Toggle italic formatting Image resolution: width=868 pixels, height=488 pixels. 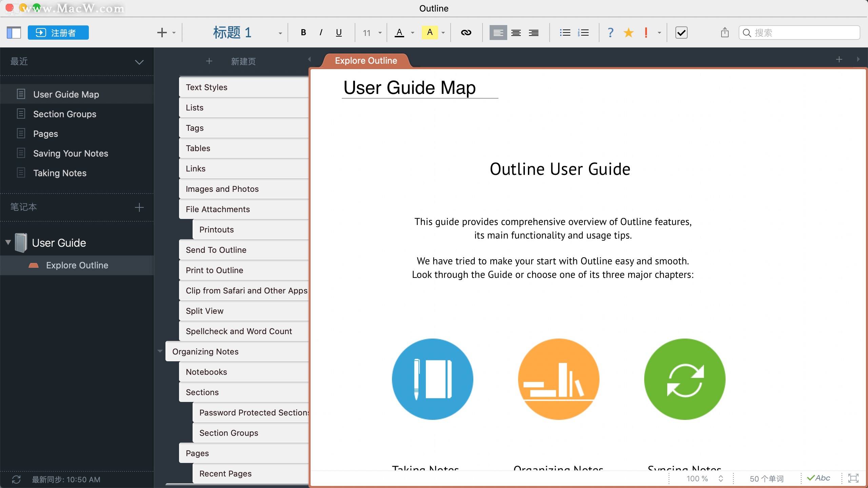321,33
